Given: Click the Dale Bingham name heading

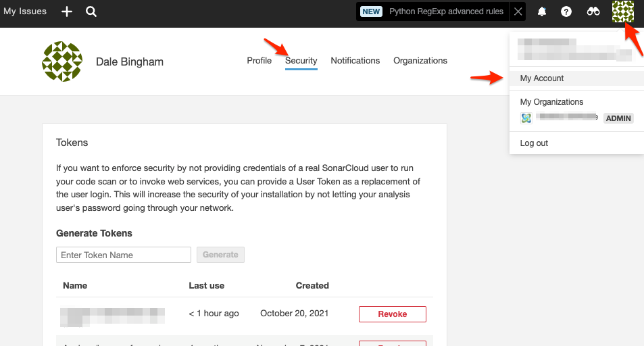Looking at the screenshot, I should (x=129, y=61).
